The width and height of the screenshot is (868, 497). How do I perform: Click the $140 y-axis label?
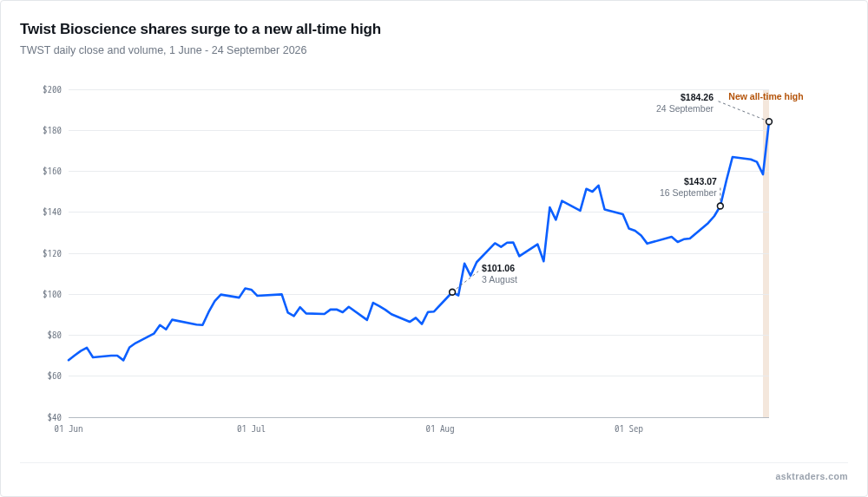click(x=52, y=212)
